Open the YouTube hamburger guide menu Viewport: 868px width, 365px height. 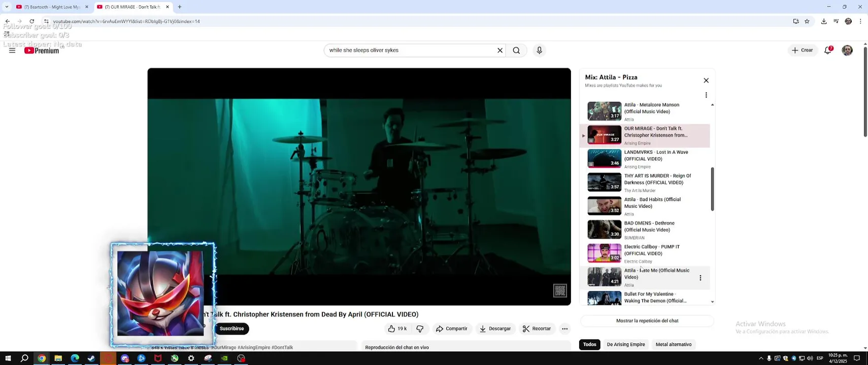click(12, 50)
